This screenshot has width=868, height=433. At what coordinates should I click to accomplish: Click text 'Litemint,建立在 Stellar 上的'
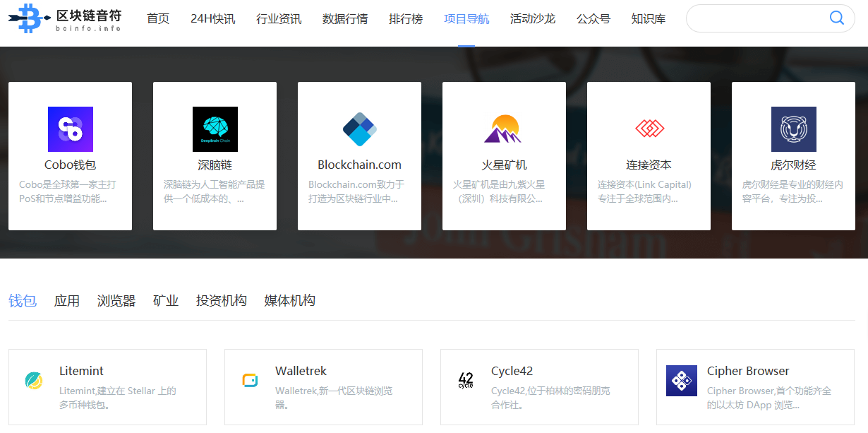(x=118, y=391)
